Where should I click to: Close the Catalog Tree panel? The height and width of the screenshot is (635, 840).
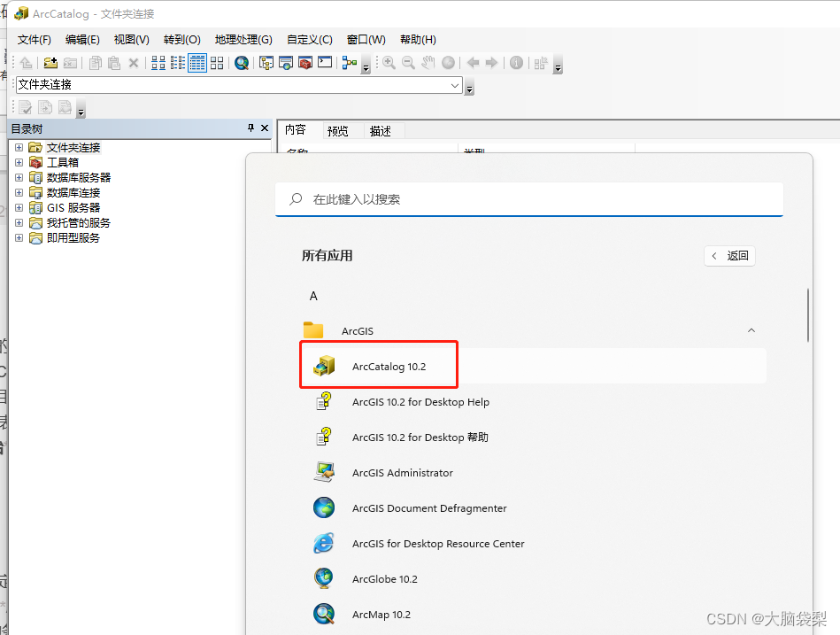tap(265, 128)
